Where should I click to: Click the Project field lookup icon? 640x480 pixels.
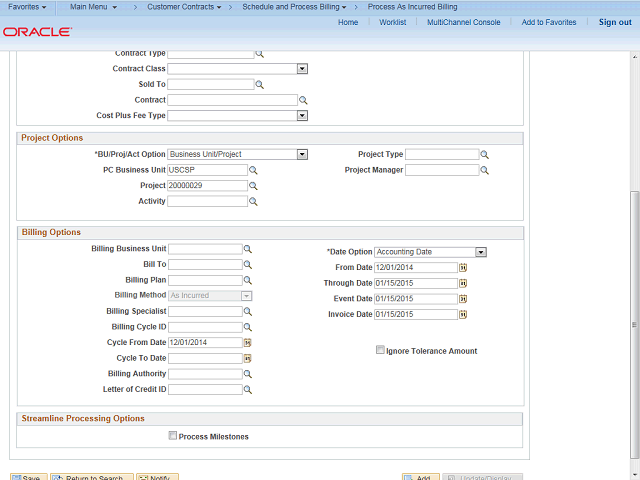coord(253,186)
